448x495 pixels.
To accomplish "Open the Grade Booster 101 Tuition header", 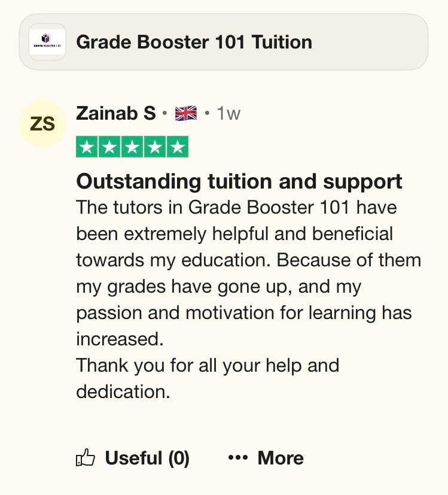I will click(x=194, y=42).
